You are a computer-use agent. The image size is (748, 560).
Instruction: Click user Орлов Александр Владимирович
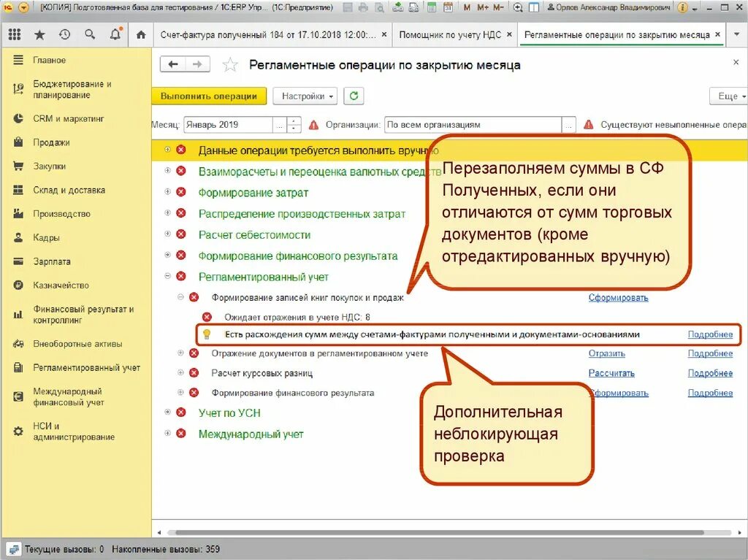coord(608,7)
